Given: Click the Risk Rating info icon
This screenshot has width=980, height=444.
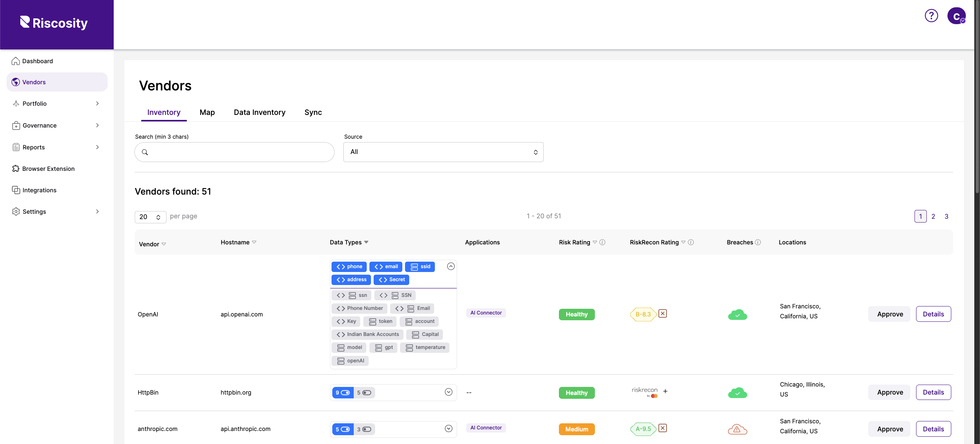Looking at the screenshot, I should click(x=602, y=242).
